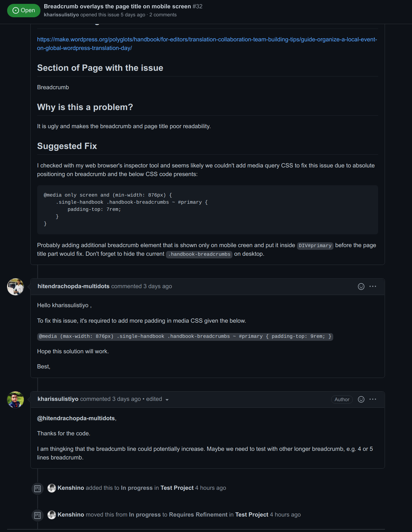The height and width of the screenshot is (532, 412).
Task: Open Test Project link in 'moved this' event
Action: tap(252, 515)
